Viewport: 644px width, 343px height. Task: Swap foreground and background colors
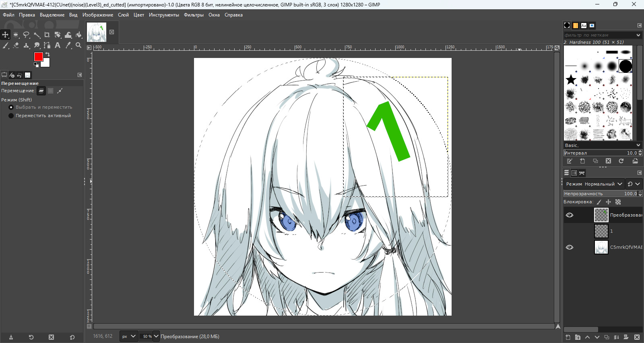pos(47,54)
